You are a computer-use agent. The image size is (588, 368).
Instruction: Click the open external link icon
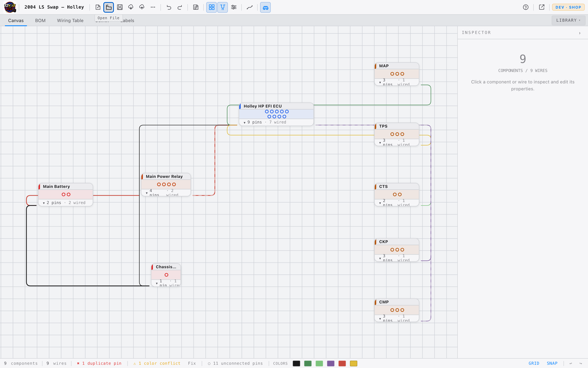pos(542,7)
